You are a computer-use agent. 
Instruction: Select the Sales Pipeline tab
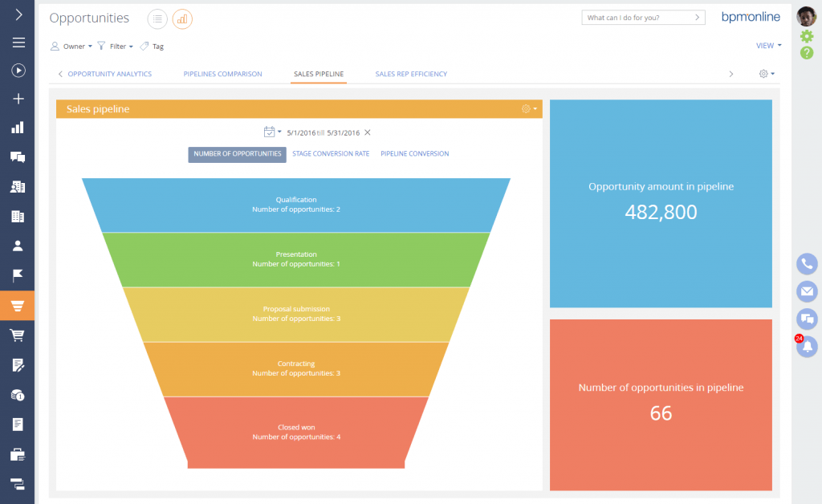tap(319, 74)
